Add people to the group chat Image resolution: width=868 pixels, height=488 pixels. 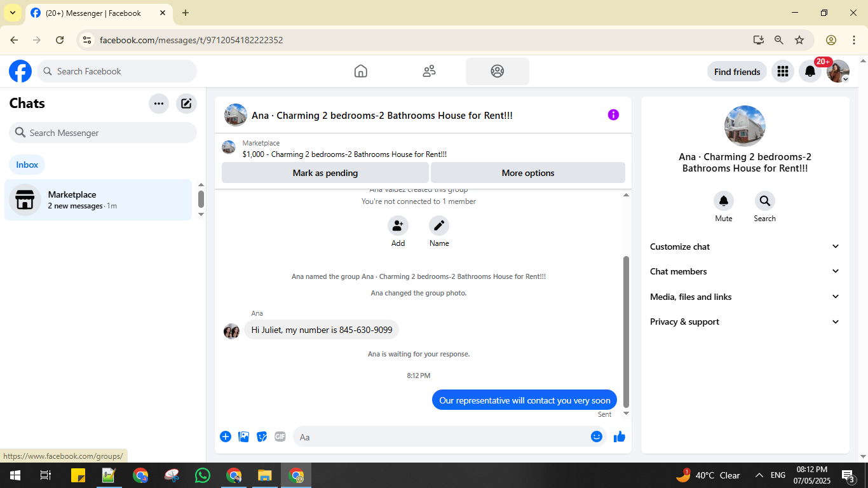(398, 226)
